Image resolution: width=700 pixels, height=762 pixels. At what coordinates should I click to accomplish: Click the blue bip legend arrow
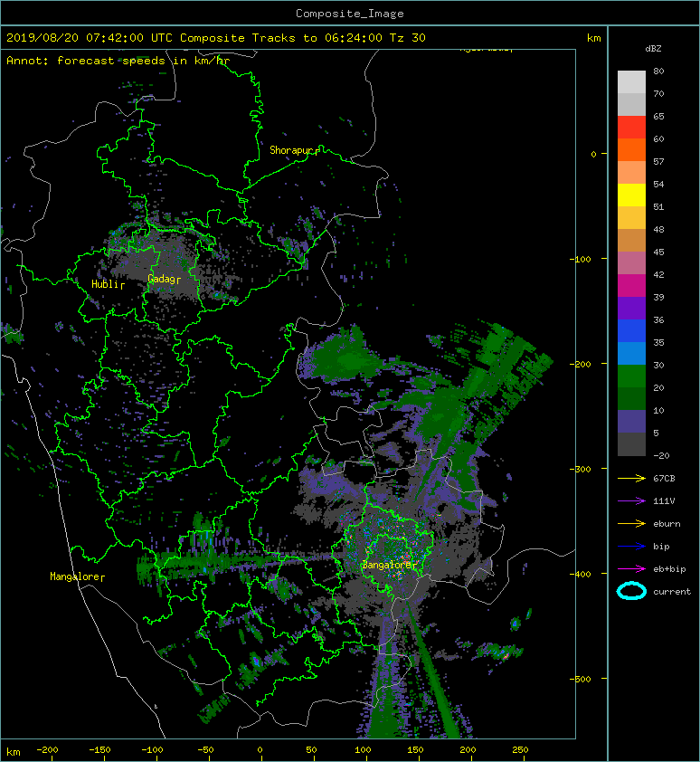[x=631, y=547]
